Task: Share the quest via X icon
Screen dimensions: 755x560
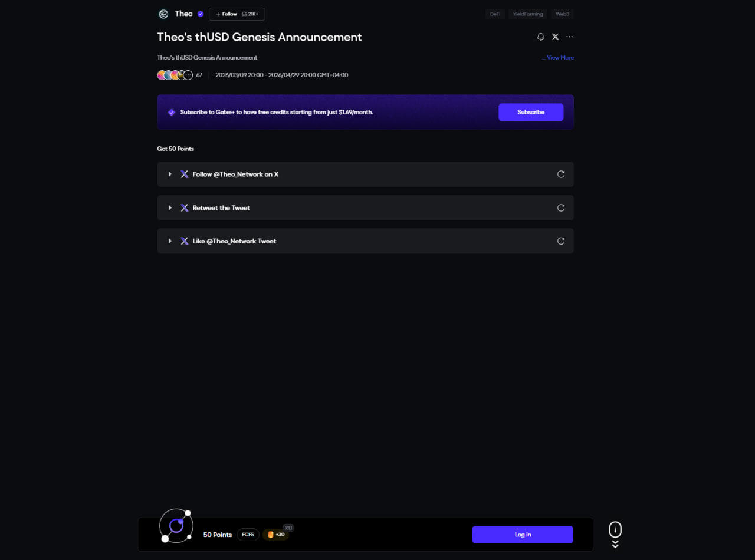Action: pyautogui.click(x=555, y=37)
